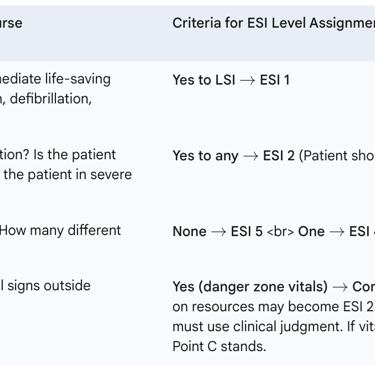
Task: Click the "(Patient sho" parenthetical text
Action: pyautogui.click(x=337, y=156)
